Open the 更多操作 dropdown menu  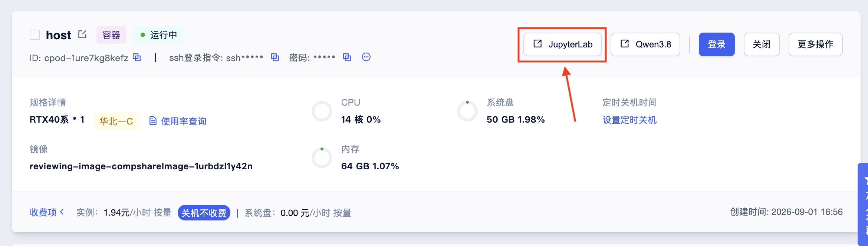(x=815, y=44)
